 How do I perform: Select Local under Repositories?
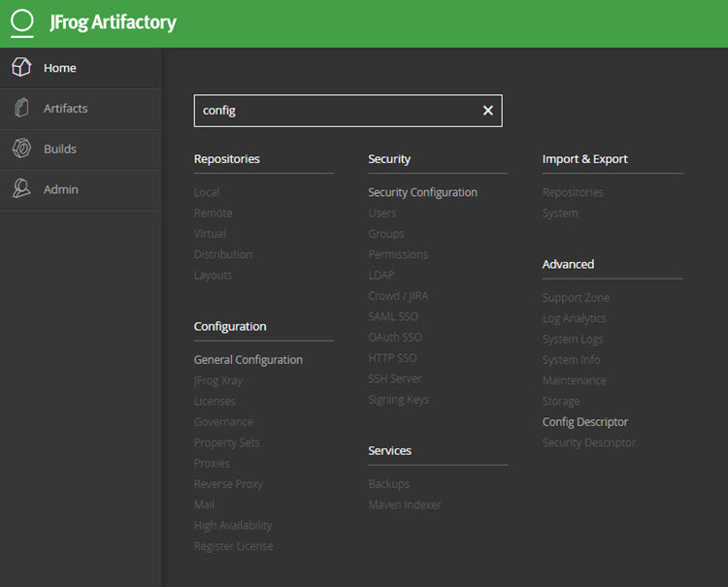(x=207, y=192)
